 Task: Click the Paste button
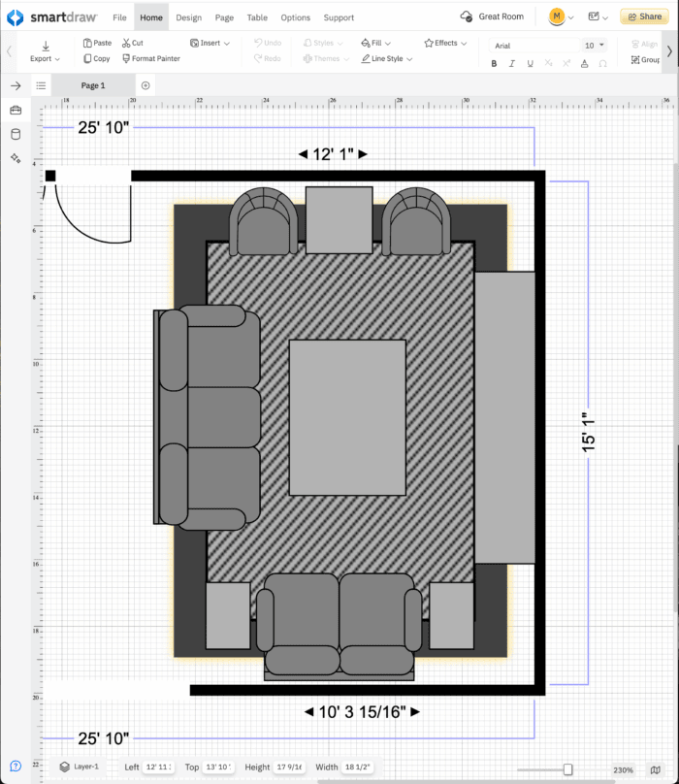(x=98, y=43)
